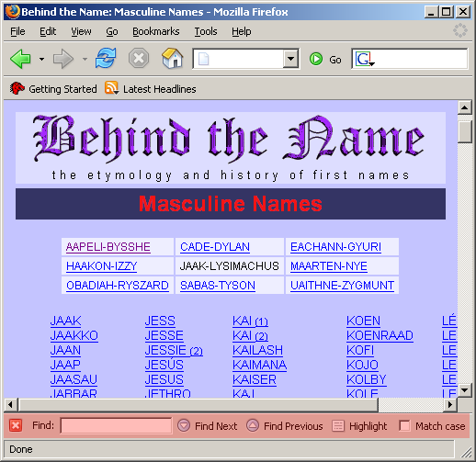The width and height of the screenshot is (476, 462).
Task: Enable the Match case checkbox
Action: point(404,425)
